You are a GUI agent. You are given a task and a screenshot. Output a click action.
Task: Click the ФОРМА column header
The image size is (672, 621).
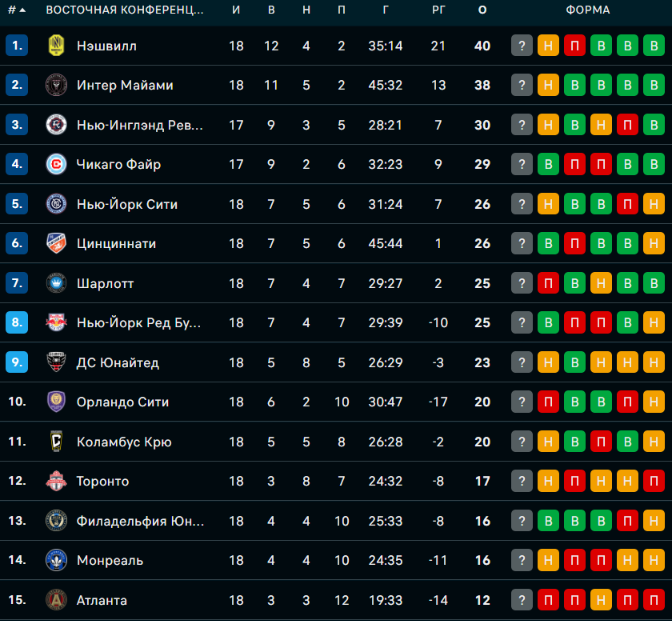pyautogui.click(x=588, y=10)
